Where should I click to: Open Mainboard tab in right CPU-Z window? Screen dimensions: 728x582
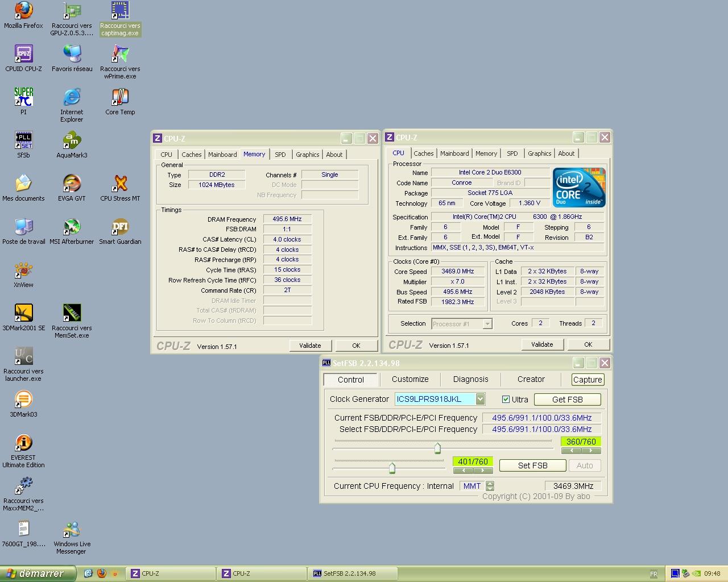[454, 153]
